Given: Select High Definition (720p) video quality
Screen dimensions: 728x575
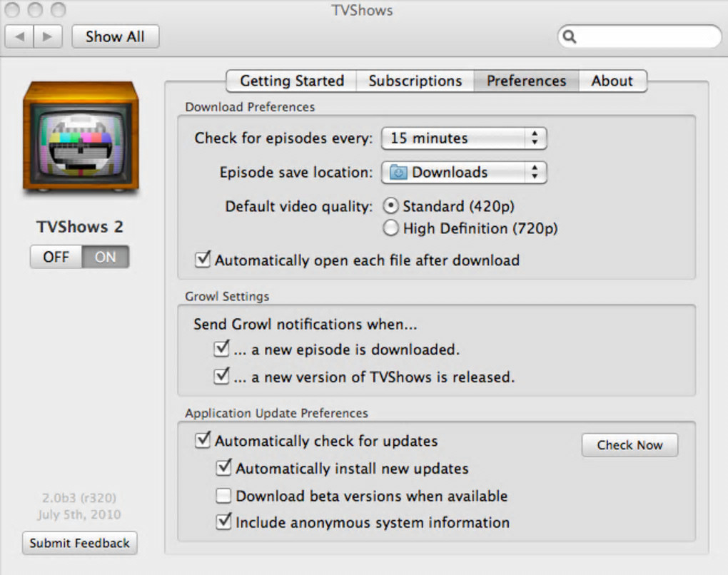Looking at the screenshot, I should [390, 228].
